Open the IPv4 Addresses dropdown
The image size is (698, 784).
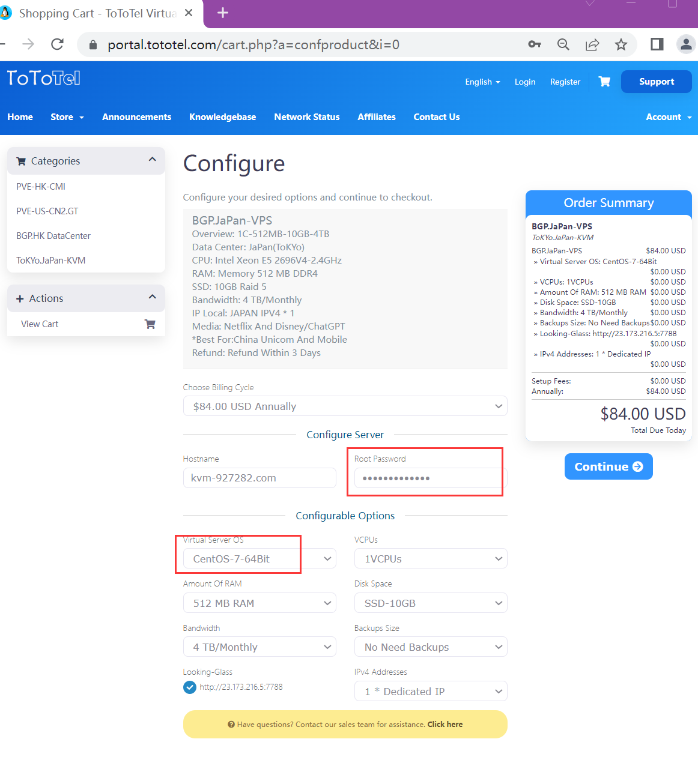coord(431,692)
